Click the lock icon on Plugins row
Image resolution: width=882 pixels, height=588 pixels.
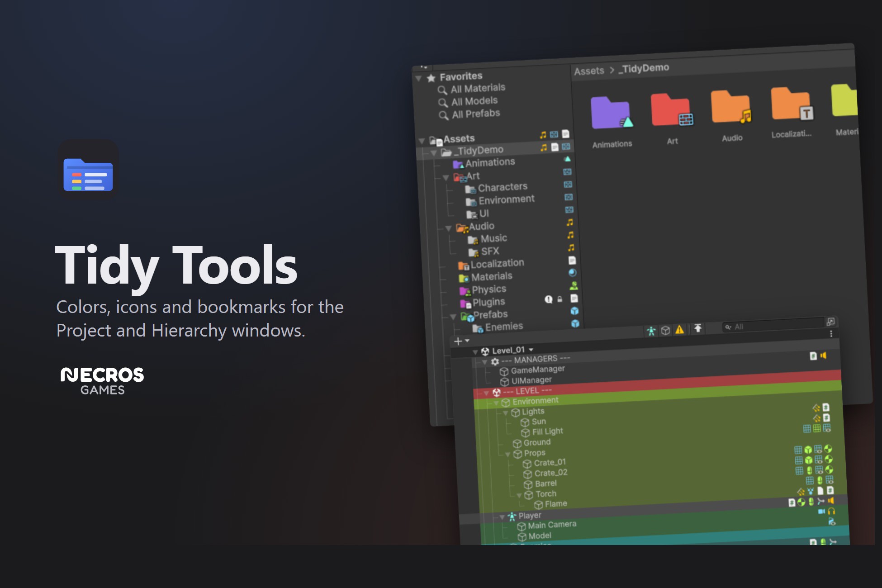(560, 299)
